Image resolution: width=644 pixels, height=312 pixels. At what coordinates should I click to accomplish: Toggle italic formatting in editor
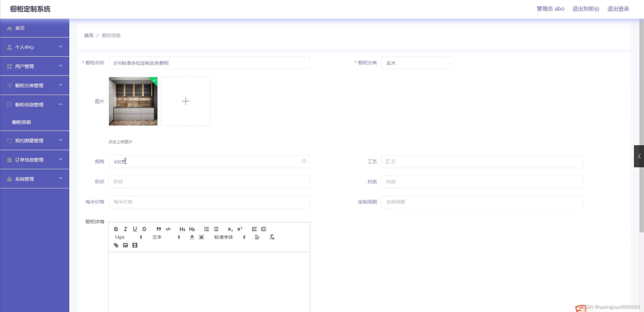click(125, 229)
